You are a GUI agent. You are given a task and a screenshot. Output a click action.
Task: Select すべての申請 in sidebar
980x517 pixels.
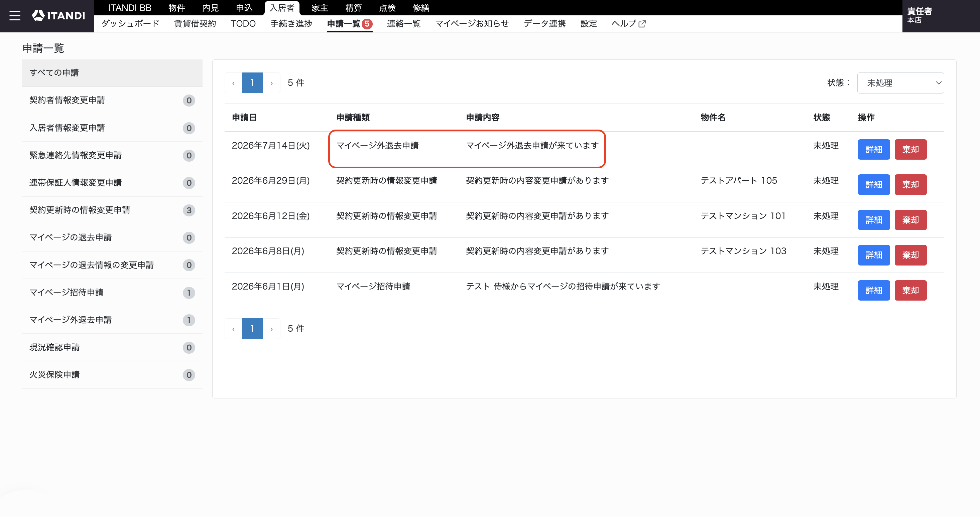click(112, 72)
